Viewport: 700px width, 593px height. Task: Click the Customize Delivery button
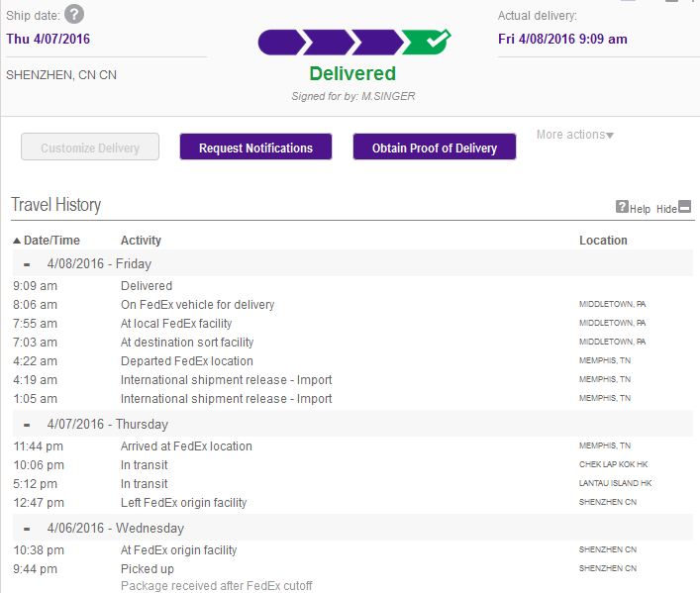[x=90, y=147]
